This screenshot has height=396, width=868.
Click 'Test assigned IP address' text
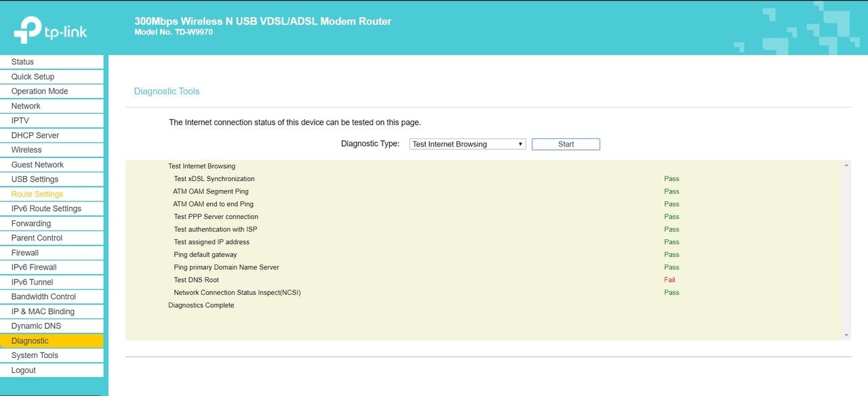[212, 242]
